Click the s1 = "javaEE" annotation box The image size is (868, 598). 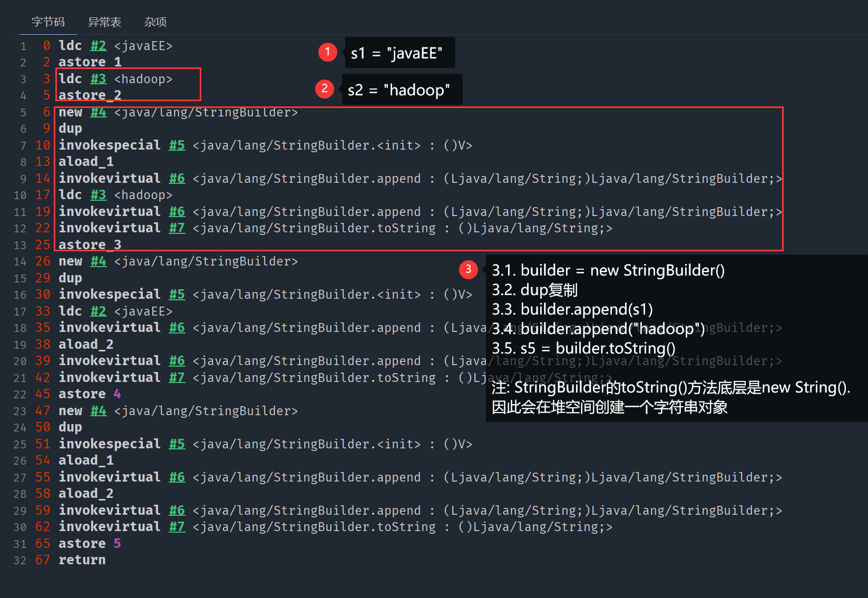[x=399, y=53]
